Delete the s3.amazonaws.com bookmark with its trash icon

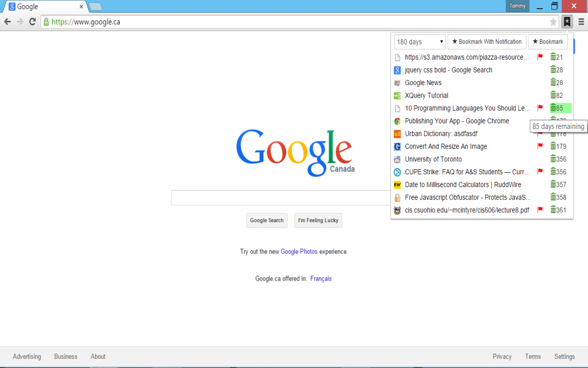point(553,57)
